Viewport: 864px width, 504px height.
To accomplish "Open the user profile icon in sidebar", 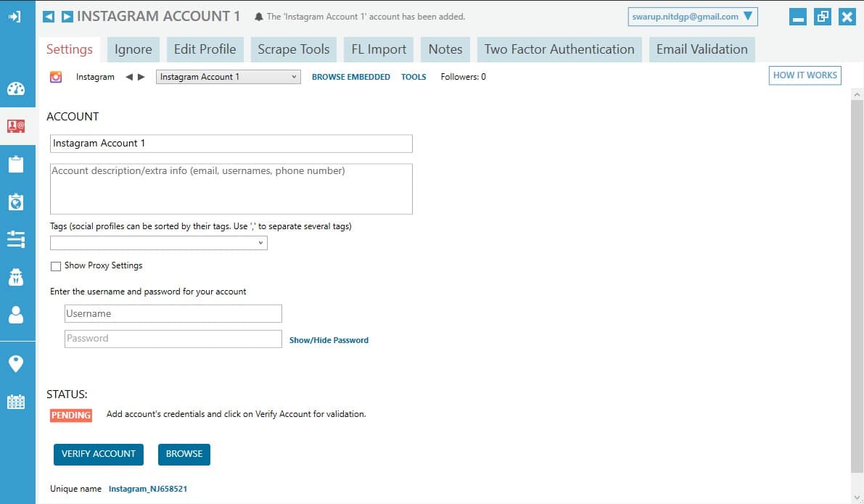I will [16, 315].
